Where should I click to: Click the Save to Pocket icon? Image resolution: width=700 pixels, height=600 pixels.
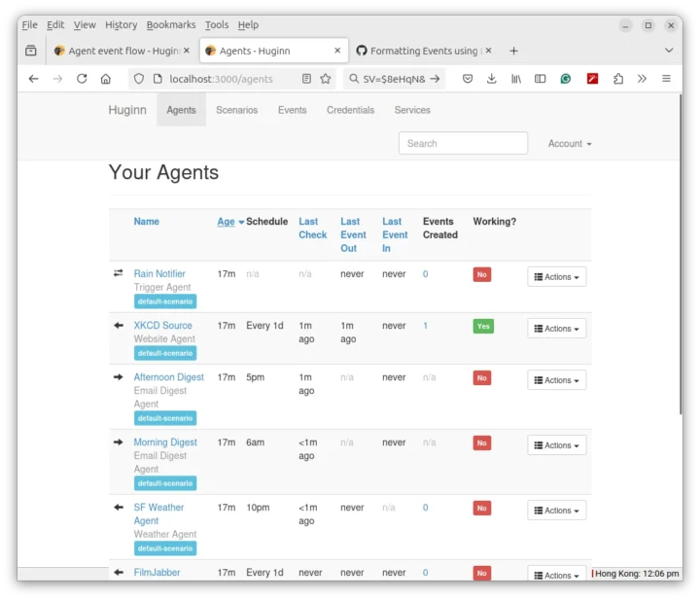(x=468, y=79)
